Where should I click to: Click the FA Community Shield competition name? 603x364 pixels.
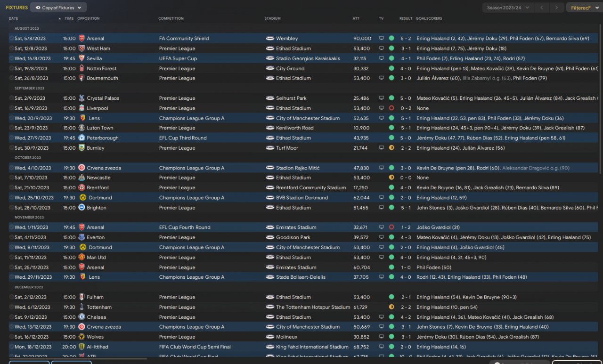coord(184,39)
